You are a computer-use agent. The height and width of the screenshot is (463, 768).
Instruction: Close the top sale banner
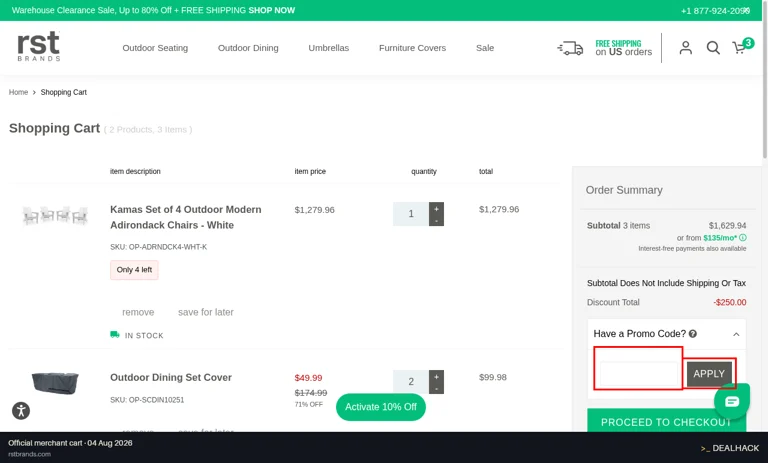click(x=746, y=11)
